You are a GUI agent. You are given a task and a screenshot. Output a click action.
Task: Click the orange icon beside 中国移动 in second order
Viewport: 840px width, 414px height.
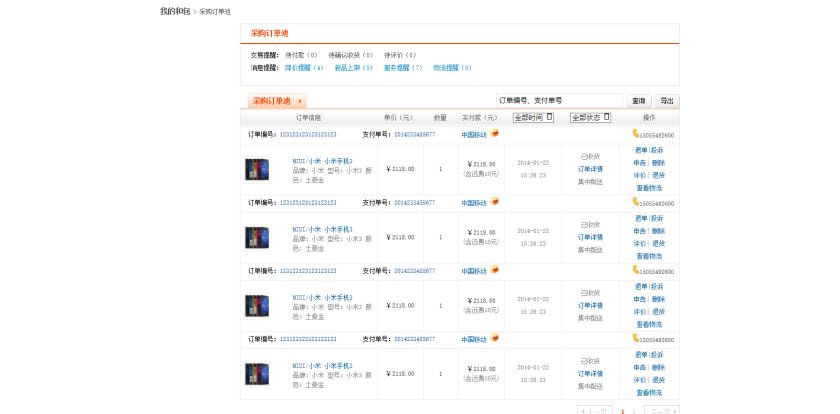click(x=494, y=201)
